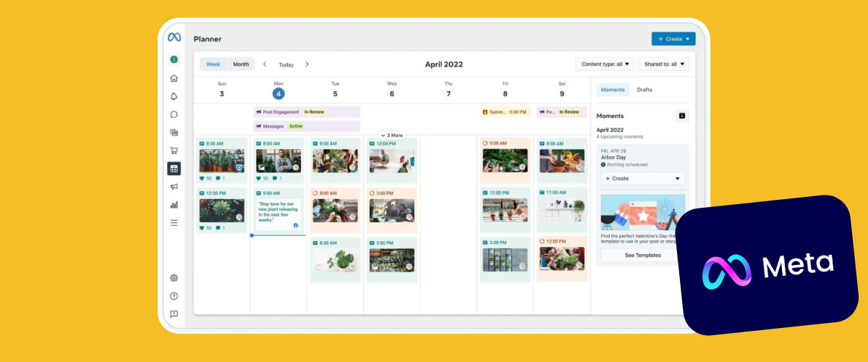Click the Moments panel archive icon
868x362 pixels.
click(681, 116)
